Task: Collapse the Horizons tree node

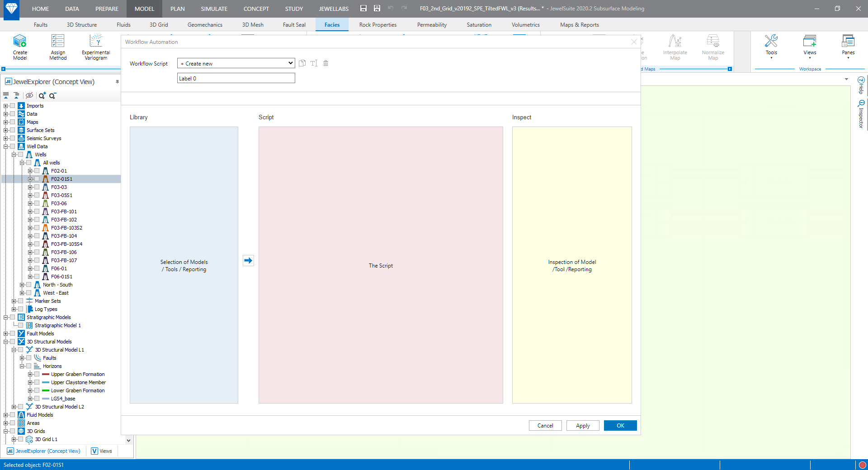Action: coord(22,366)
